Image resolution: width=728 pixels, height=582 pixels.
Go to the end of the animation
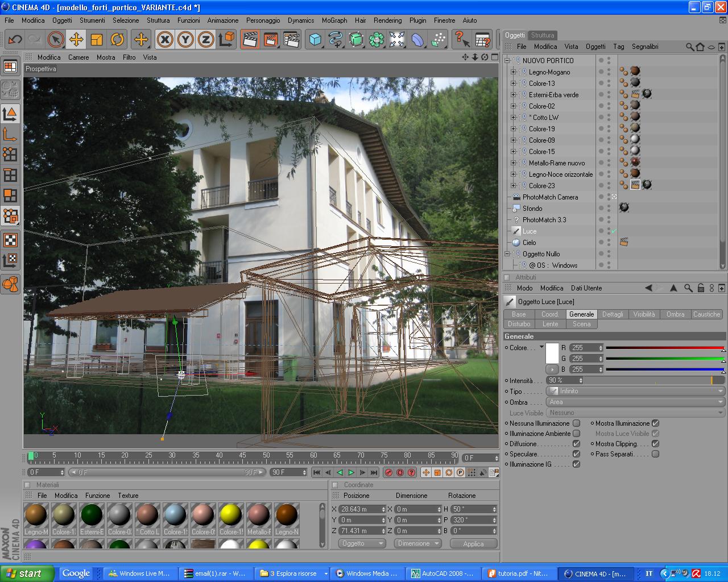pyautogui.click(x=374, y=472)
